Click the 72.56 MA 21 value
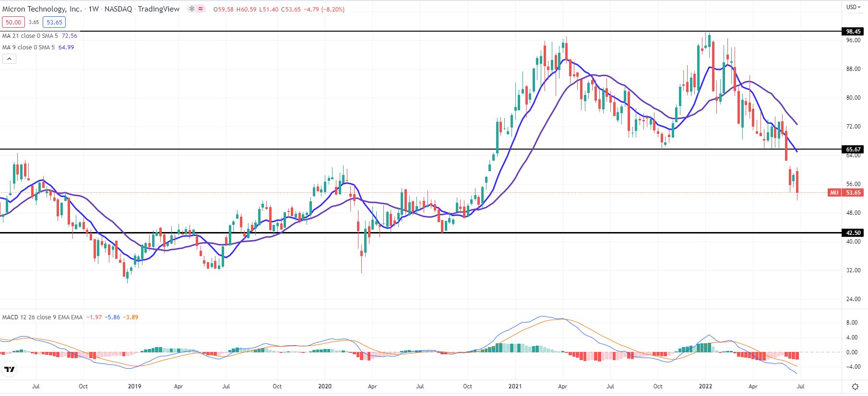 (70, 36)
